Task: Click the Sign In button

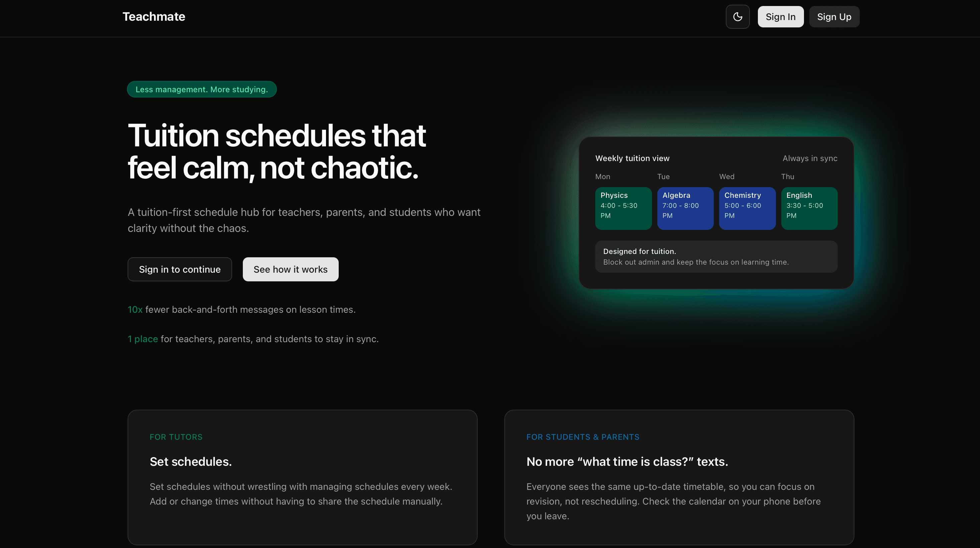Action: 780,17
